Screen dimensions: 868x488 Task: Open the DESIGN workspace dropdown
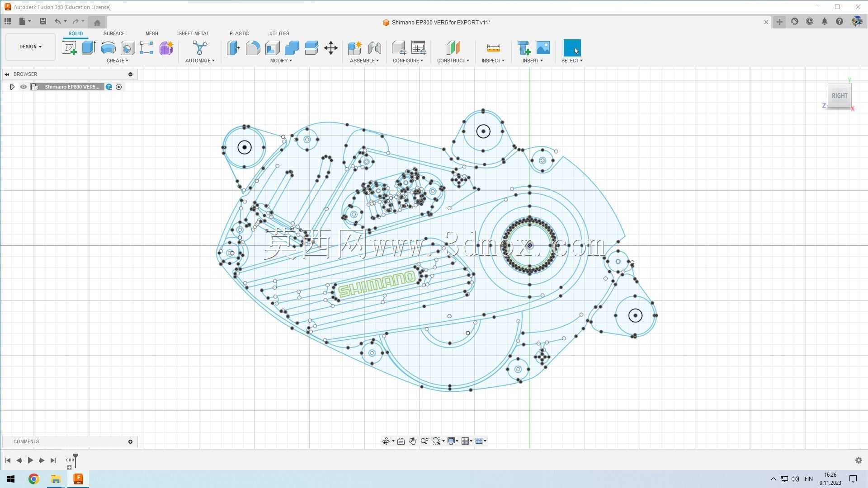coord(30,47)
